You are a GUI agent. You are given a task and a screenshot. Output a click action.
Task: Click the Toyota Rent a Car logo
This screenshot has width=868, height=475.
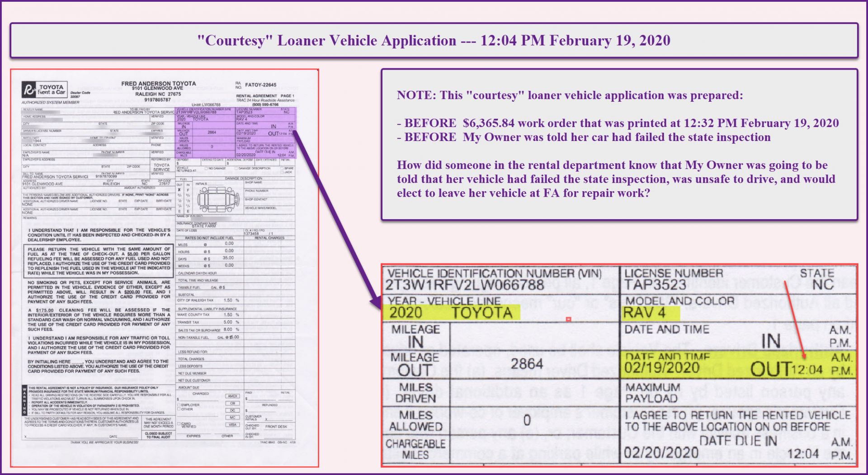pyautogui.click(x=45, y=89)
